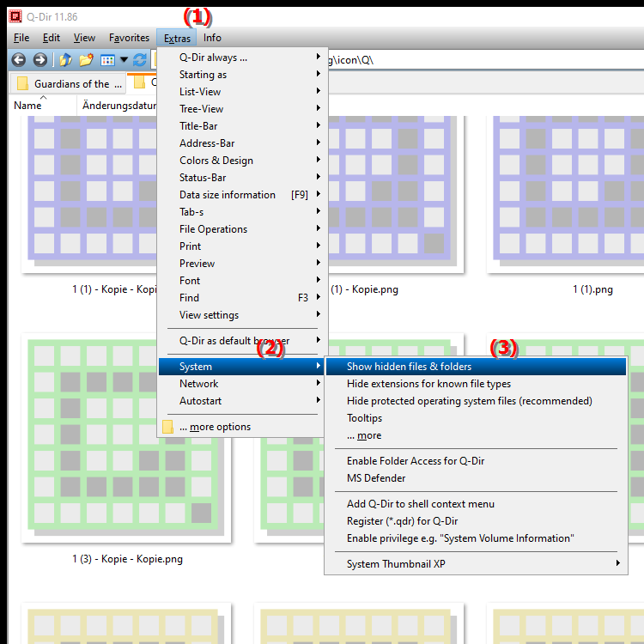
Task: Open the Print submenu
Action: tap(242, 246)
